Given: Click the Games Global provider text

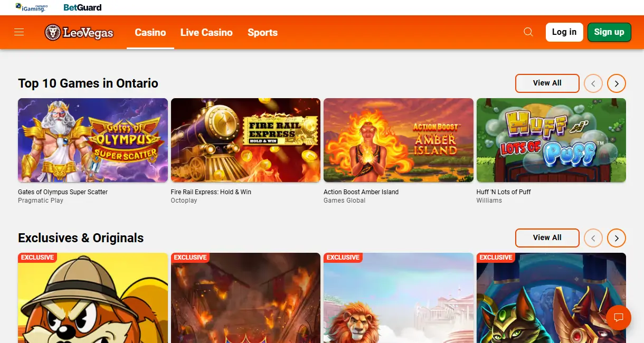Looking at the screenshot, I should pos(345,201).
